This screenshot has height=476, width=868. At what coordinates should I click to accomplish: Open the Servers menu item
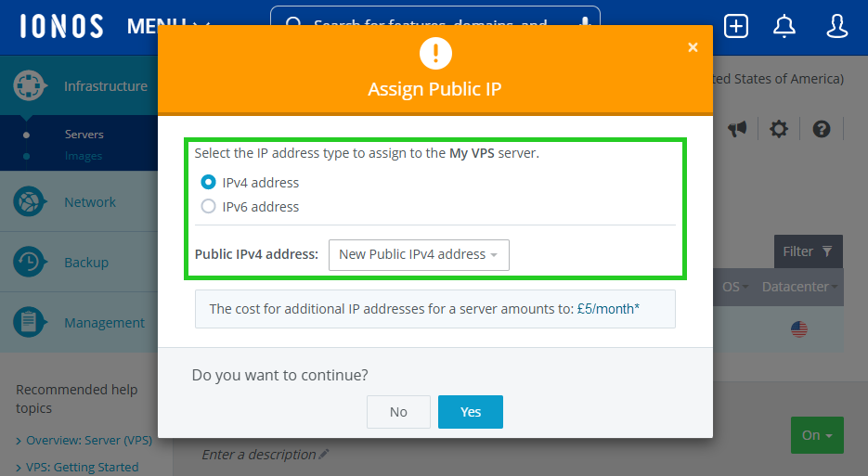pyautogui.click(x=84, y=135)
